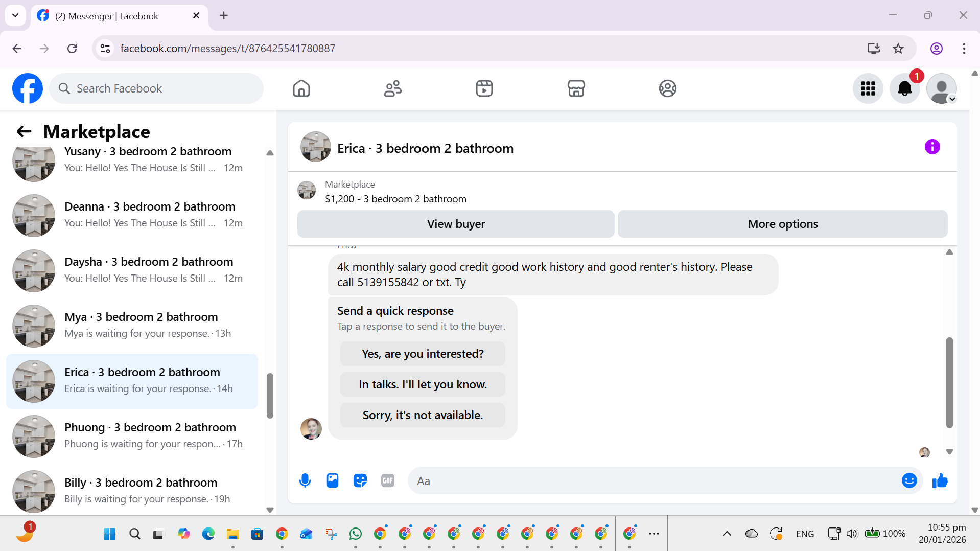Open the Groups icon in top navigation
Screen dimensions: 980x551
pos(667,88)
